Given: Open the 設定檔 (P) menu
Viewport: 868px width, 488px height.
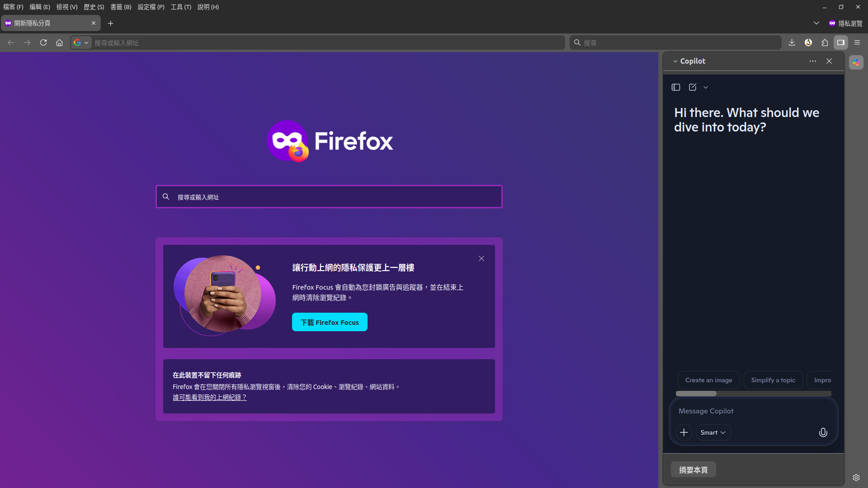Looking at the screenshot, I should tap(151, 7).
